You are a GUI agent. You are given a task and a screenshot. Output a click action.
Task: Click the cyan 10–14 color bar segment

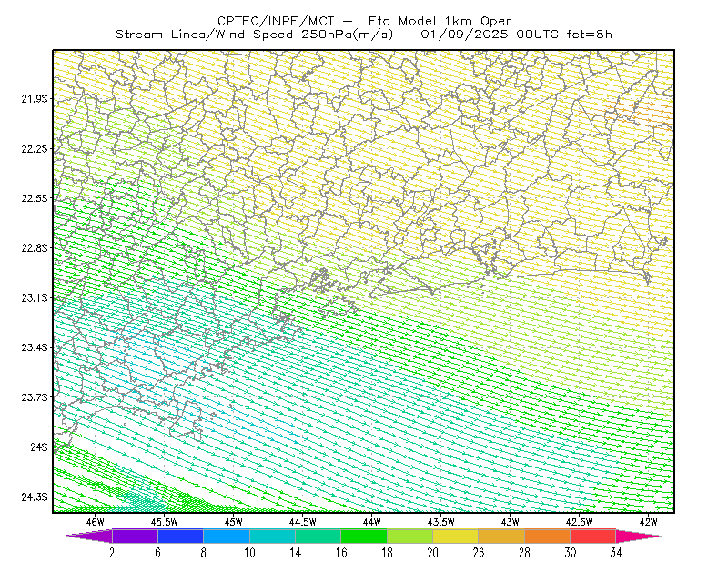tap(272, 536)
